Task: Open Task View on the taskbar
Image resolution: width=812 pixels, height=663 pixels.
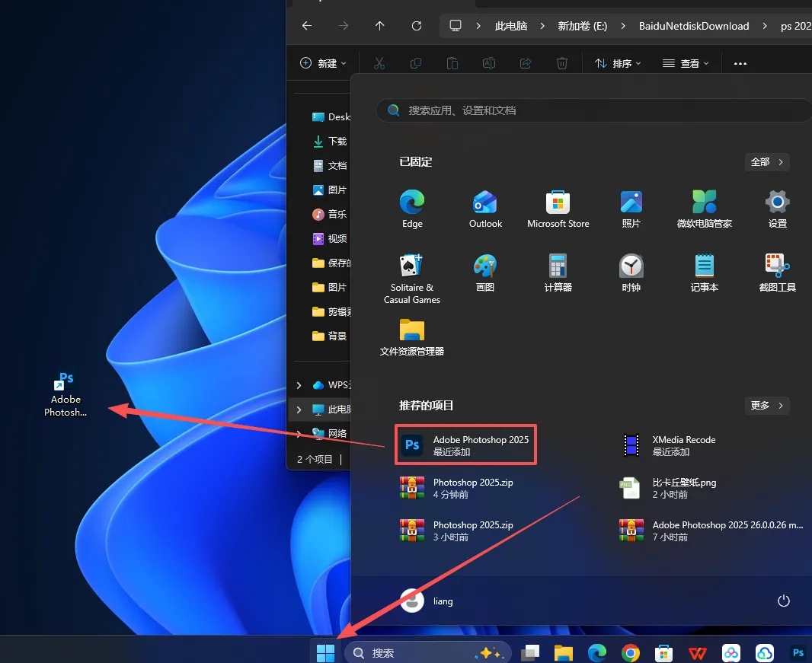Action: coord(529,652)
